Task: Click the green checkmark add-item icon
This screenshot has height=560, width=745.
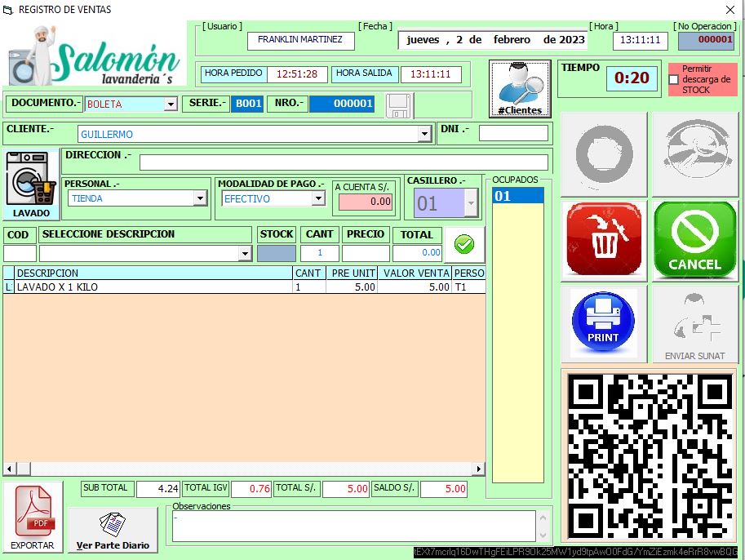Action: [464, 244]
